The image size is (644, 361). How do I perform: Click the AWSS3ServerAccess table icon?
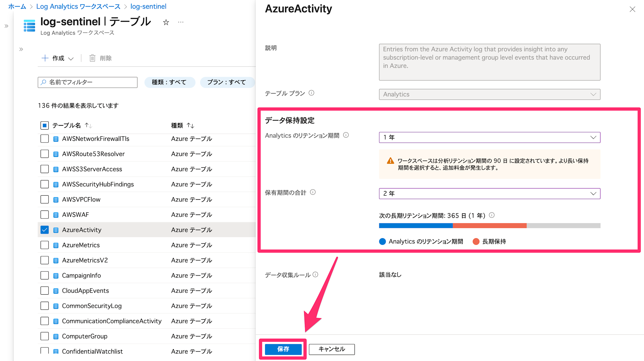coord(56,169)
